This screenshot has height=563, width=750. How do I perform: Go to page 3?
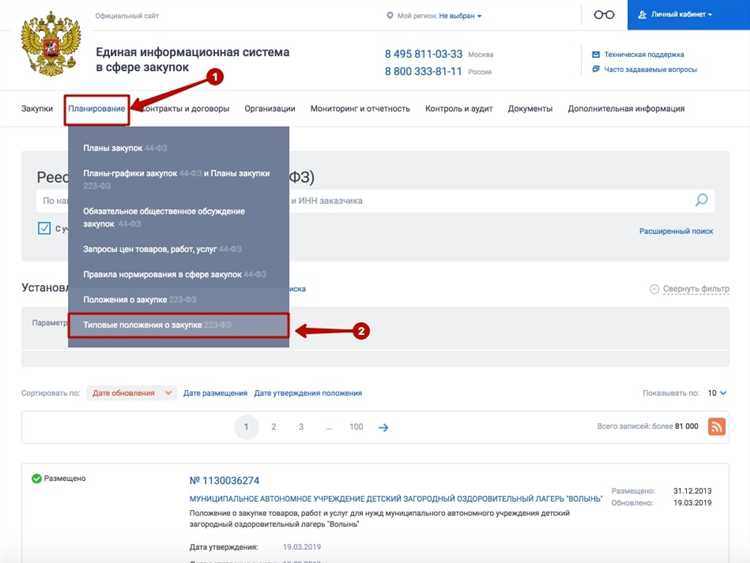pos(301,427)
